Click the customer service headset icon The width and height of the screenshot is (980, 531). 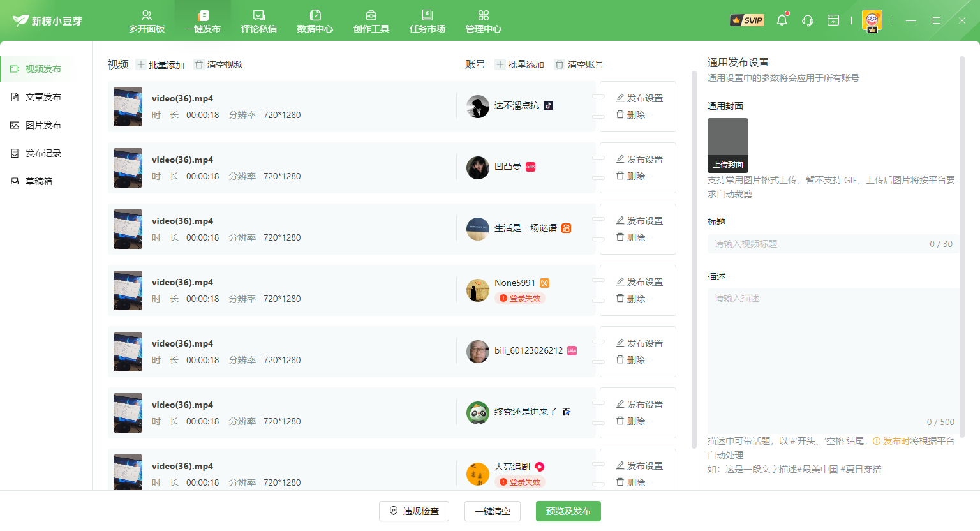(807, 20)
